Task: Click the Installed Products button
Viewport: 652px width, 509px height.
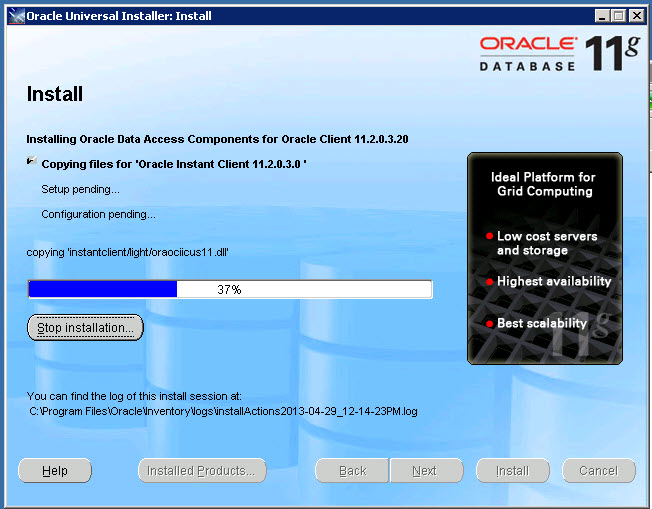Action: 202,471
